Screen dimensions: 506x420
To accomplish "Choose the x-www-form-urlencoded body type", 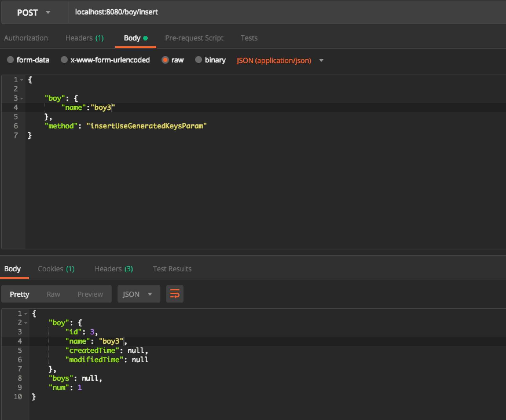I will [x=64, y=60].
